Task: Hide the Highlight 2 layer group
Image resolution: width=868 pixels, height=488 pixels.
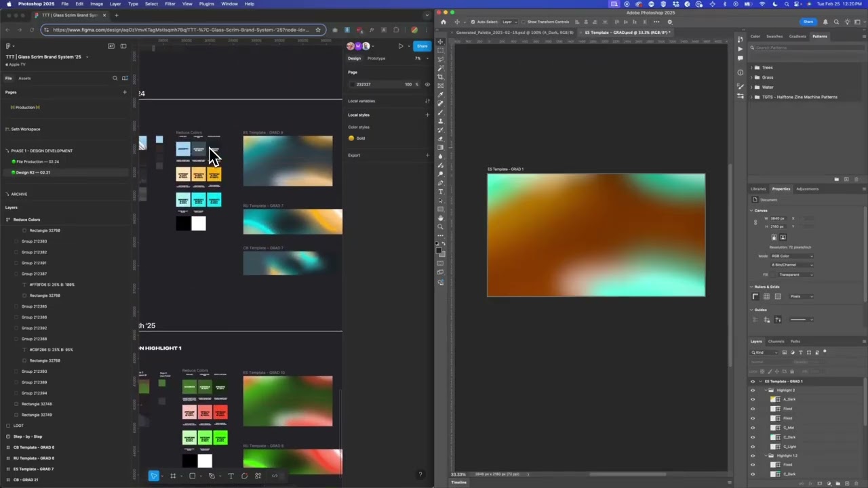Action: coord(753,390)
